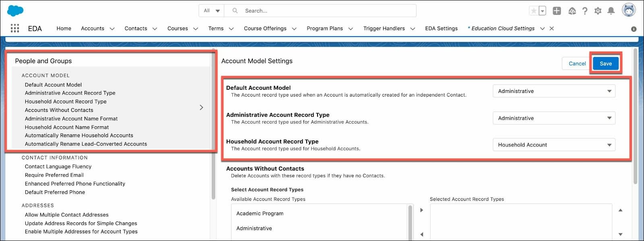The width and height of the screenshot is (644, 241).
Task: Select Administrative Account Name Format link
Action: [x=71, y=119]
